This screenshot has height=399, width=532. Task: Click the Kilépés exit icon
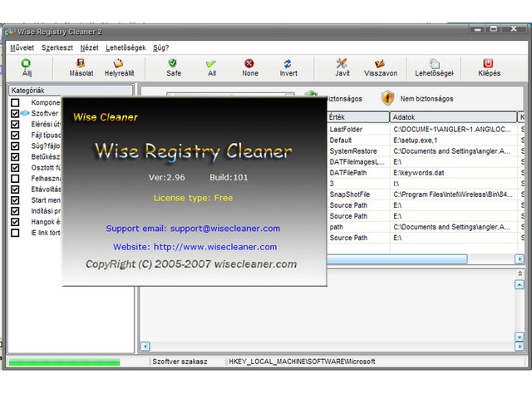click(x=488, y=63)
